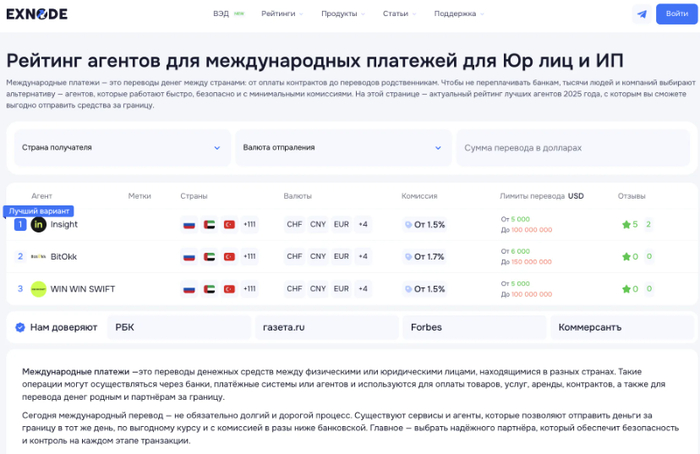Image resolution: width=700 pixels, height=454 pixels.
Task: Focus the Сумма перевода в долларах field
Action: pyautogui.click(x=573, y=148)
